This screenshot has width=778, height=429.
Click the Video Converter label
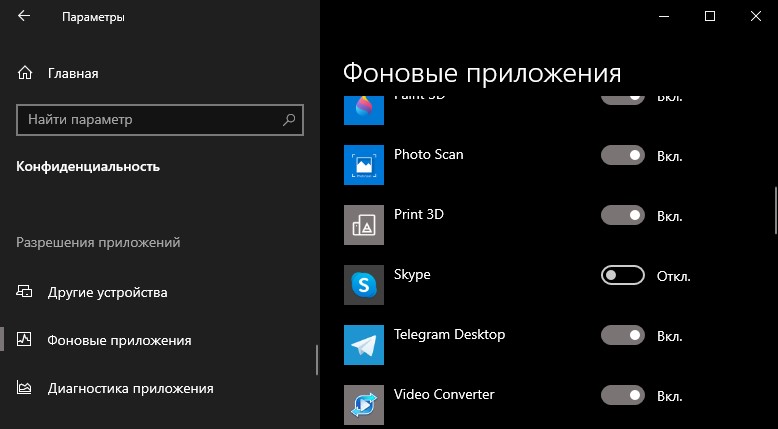[444, 394]
